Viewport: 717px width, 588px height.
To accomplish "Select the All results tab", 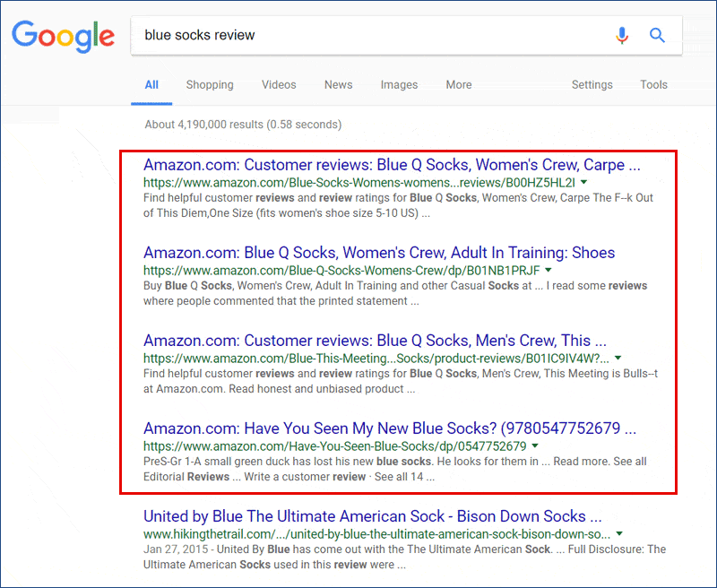I will [151, 84].
